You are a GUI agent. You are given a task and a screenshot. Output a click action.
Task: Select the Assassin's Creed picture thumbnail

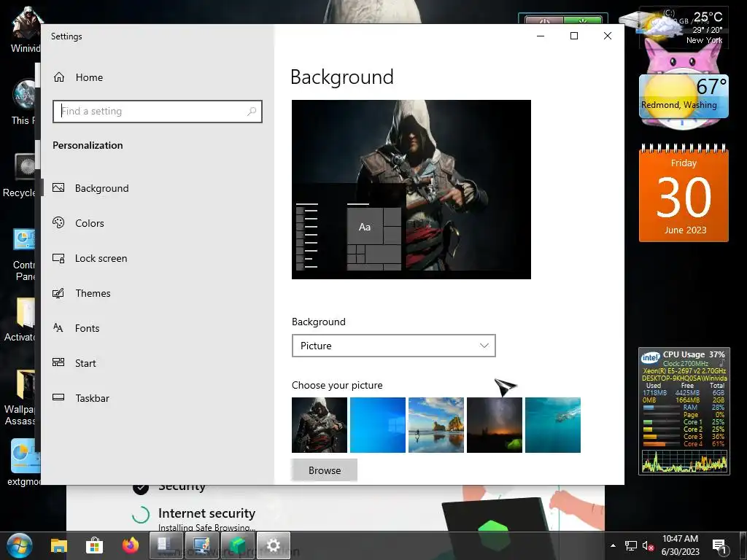pyautogui.click(x=320, y=425)
